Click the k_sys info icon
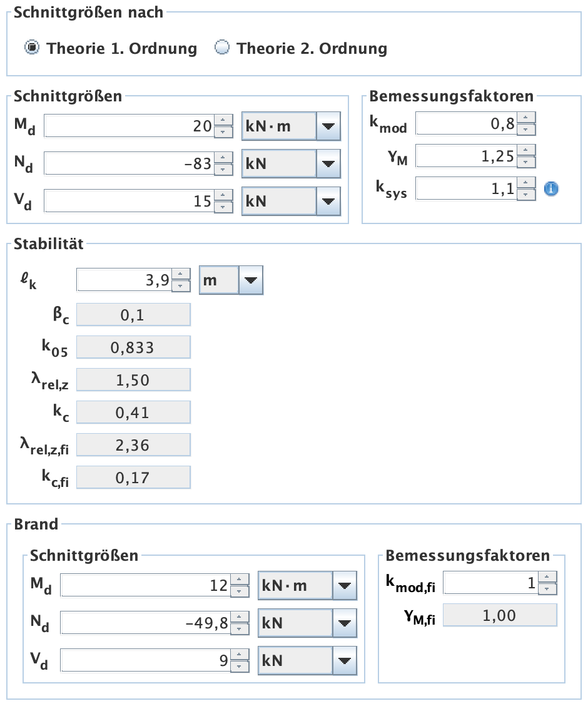Viewport: 588px width, 706px height. (x=550, y=188)
